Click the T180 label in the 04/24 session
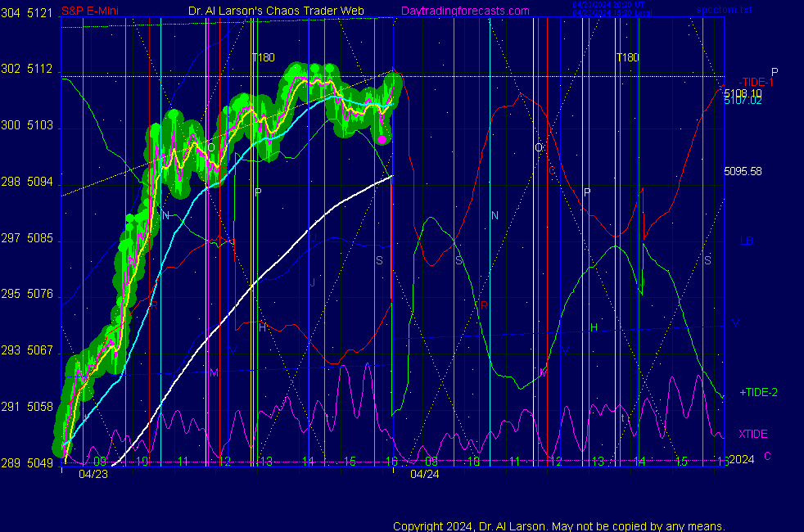The image size is (804, 532). coord(628,57)
